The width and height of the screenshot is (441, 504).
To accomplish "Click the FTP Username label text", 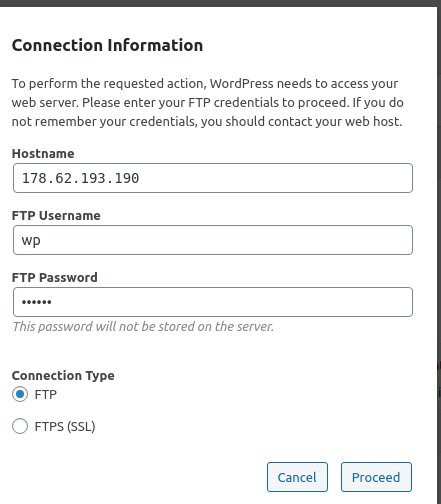I will pos(56,216).
